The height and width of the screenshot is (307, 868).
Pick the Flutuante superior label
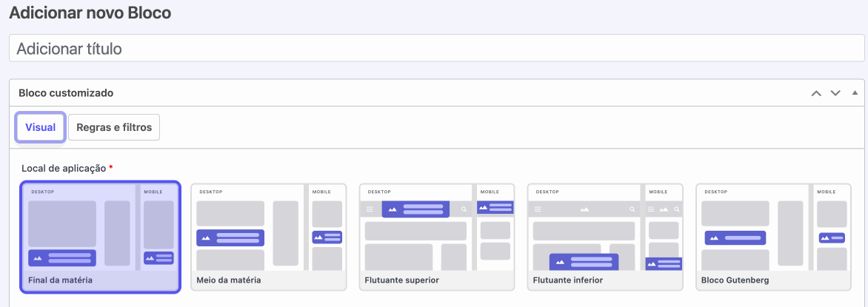click(401, 280)
